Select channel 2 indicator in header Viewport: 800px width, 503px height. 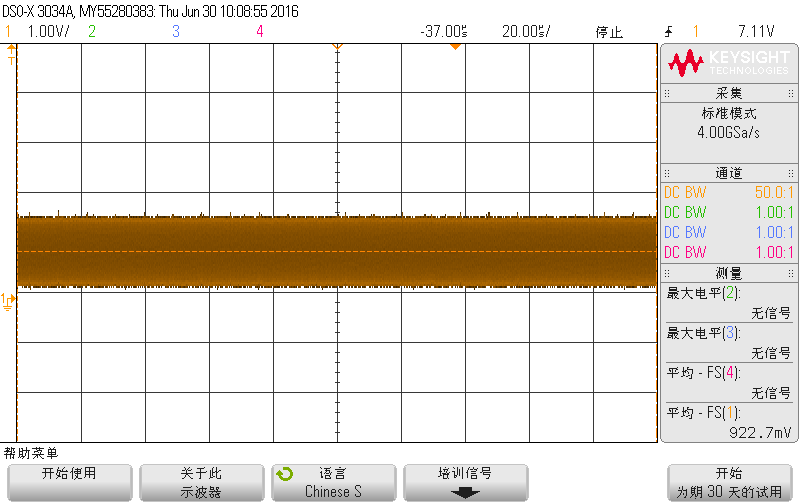[x=92, y=32]
